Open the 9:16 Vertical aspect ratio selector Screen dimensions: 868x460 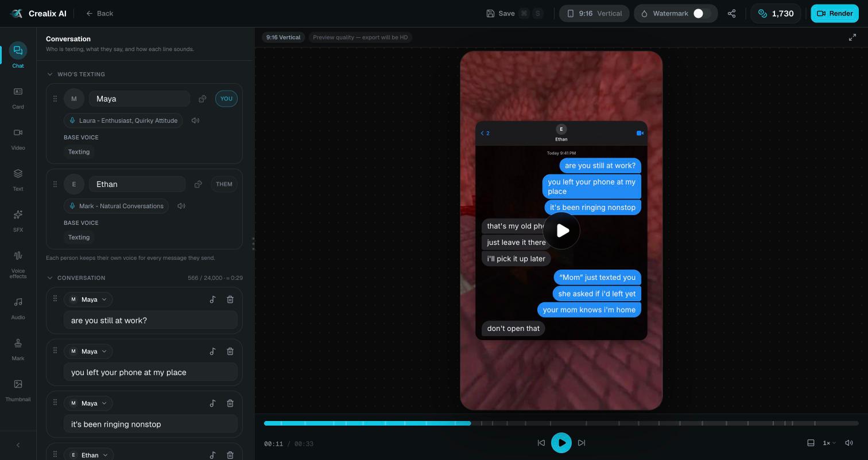click(x=594, y=13)
